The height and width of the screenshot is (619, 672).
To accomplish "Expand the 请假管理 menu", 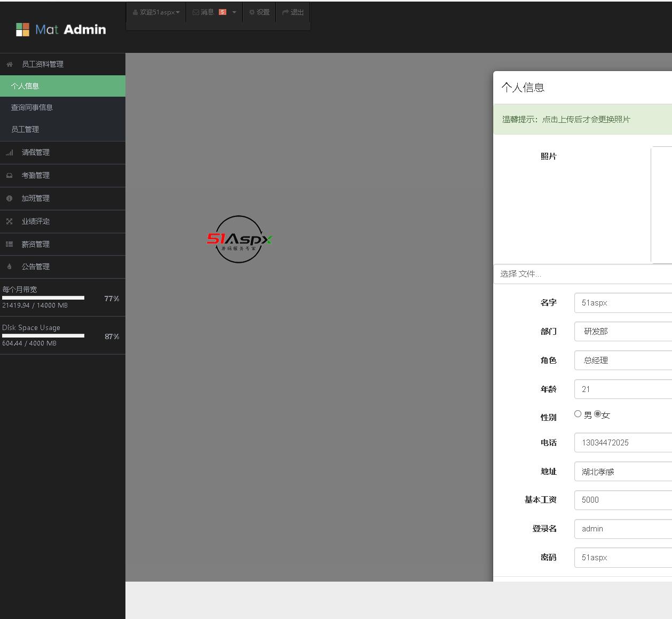I will (x=62, y=153).
